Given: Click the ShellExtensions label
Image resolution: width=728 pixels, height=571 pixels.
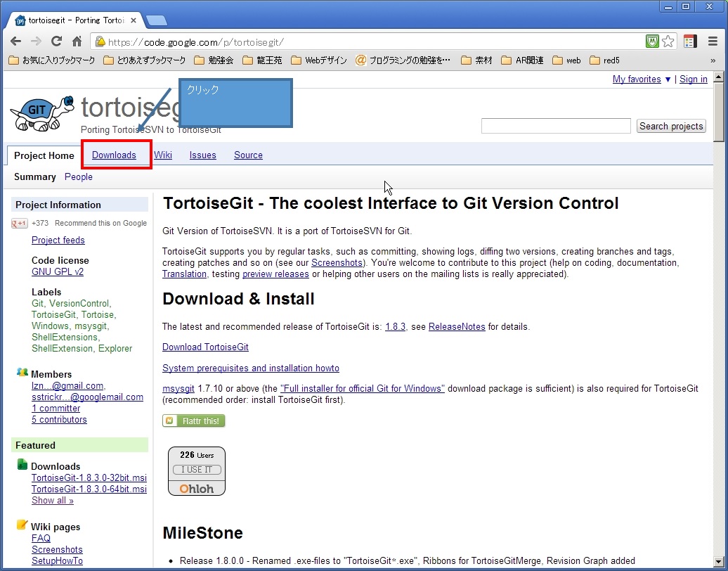Looking at the screenshot, I should coord(65,338).
